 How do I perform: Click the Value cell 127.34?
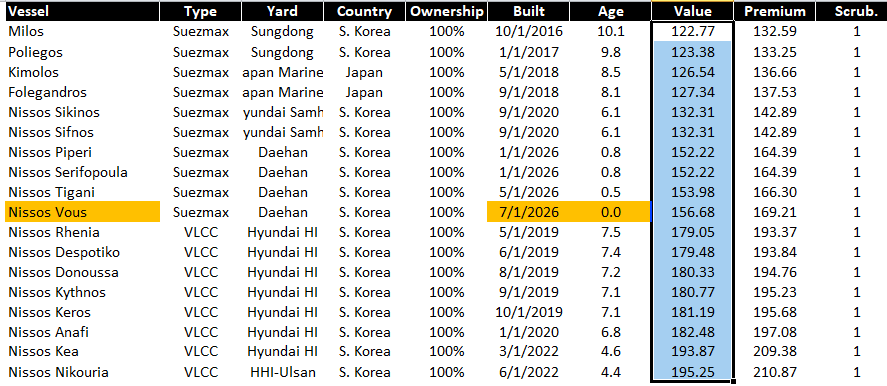pos(692,92)
